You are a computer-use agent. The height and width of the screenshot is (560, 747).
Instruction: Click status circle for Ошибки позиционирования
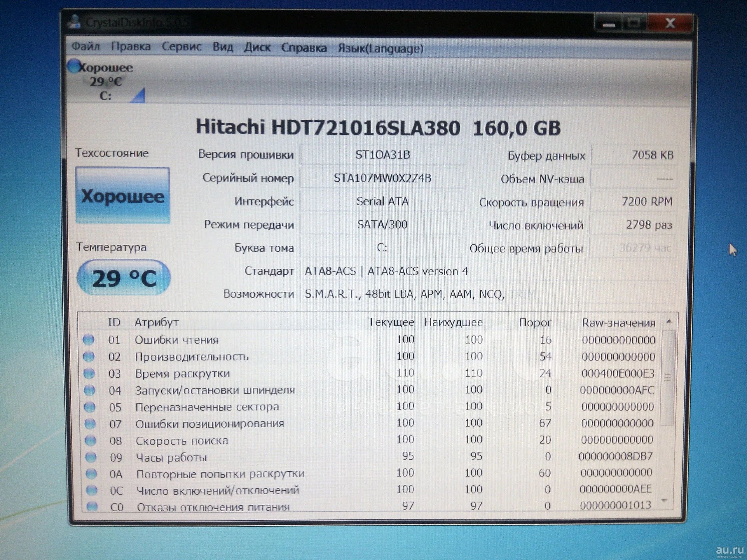(x=90, y=423)
